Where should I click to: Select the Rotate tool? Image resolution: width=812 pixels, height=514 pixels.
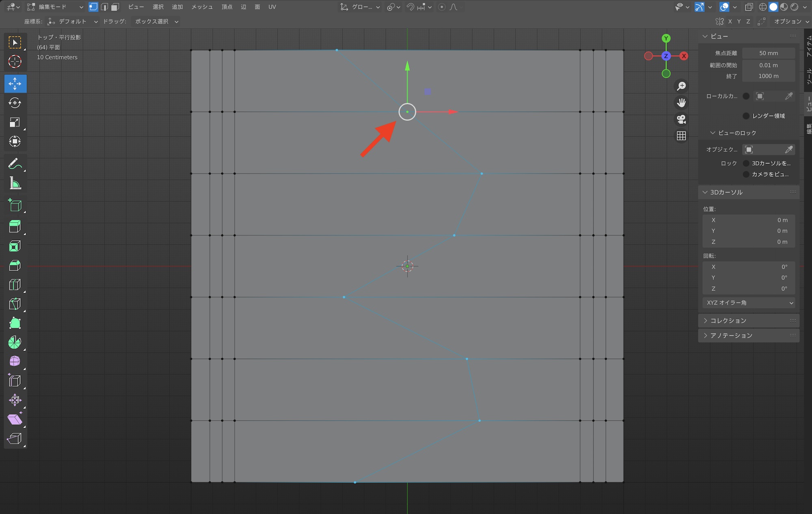click(x=15, y=103)
